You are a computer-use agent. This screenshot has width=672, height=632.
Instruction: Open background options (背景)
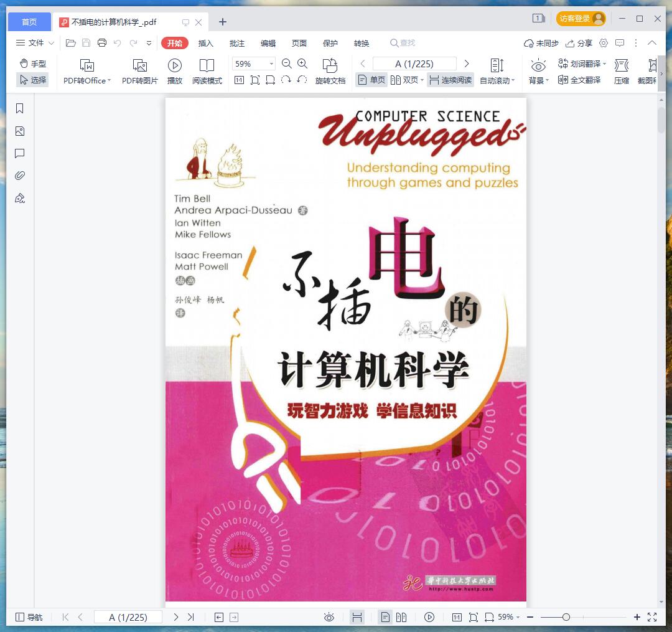(x=538, y=72)
